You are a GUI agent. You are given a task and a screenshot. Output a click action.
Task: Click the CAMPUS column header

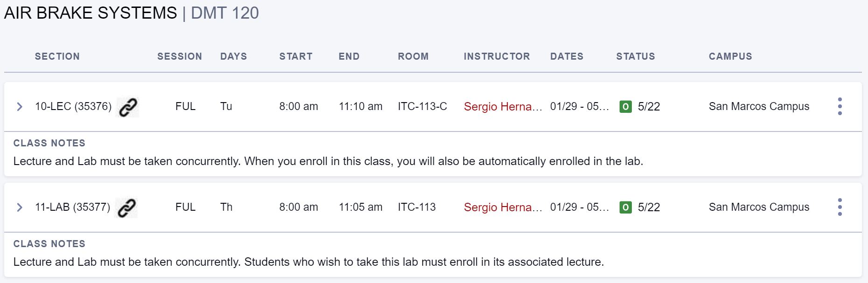pyautogui.click(x=730, y=56)
